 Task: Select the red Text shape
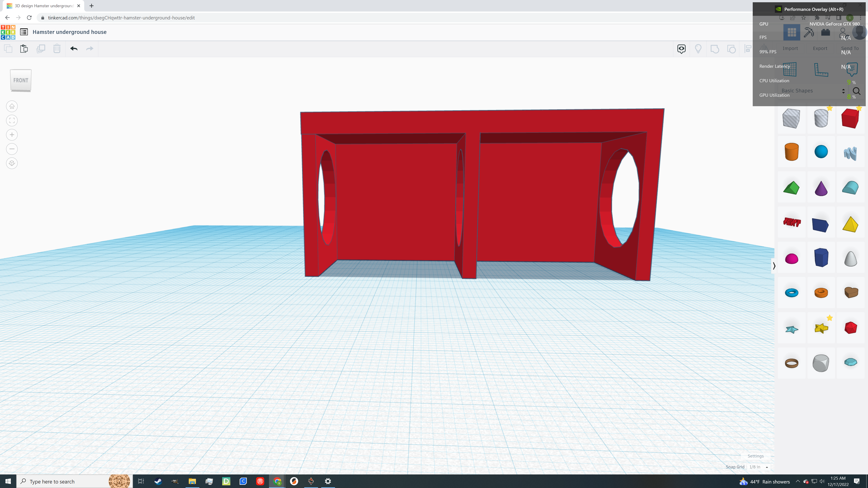coord(792,222)
